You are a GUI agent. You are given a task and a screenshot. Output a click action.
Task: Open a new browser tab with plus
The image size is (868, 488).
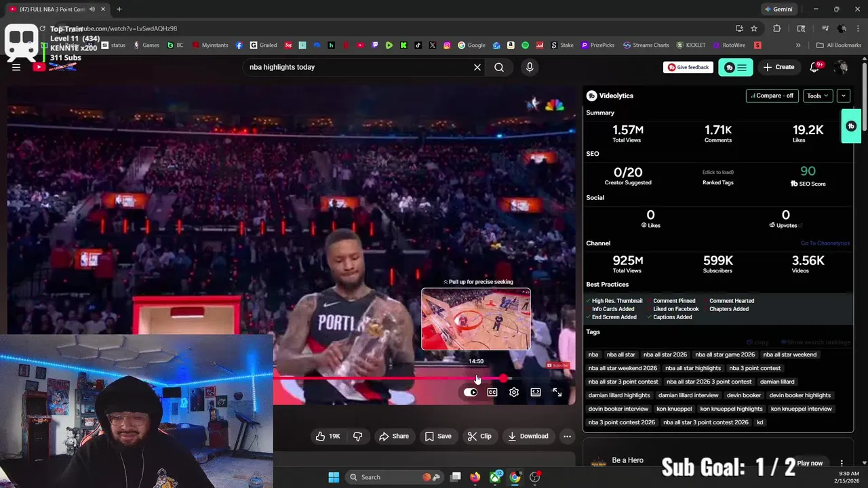119,9
